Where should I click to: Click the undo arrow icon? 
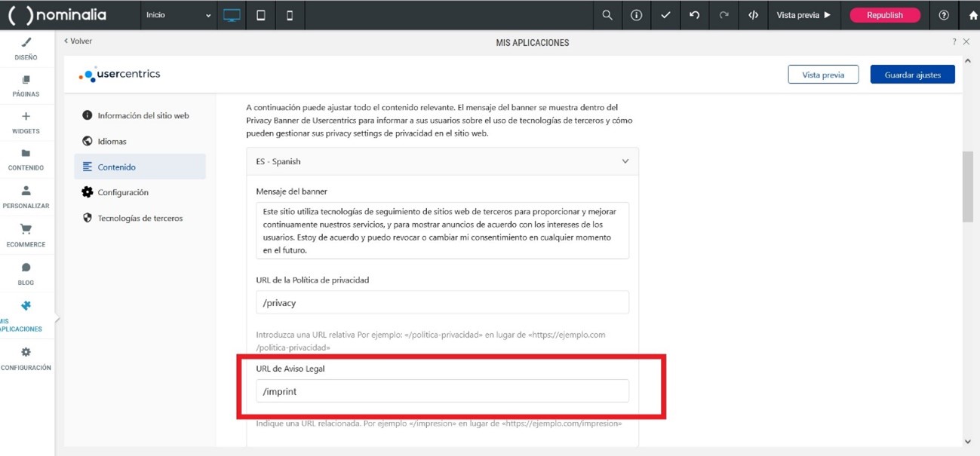click(x=694, y=15)
